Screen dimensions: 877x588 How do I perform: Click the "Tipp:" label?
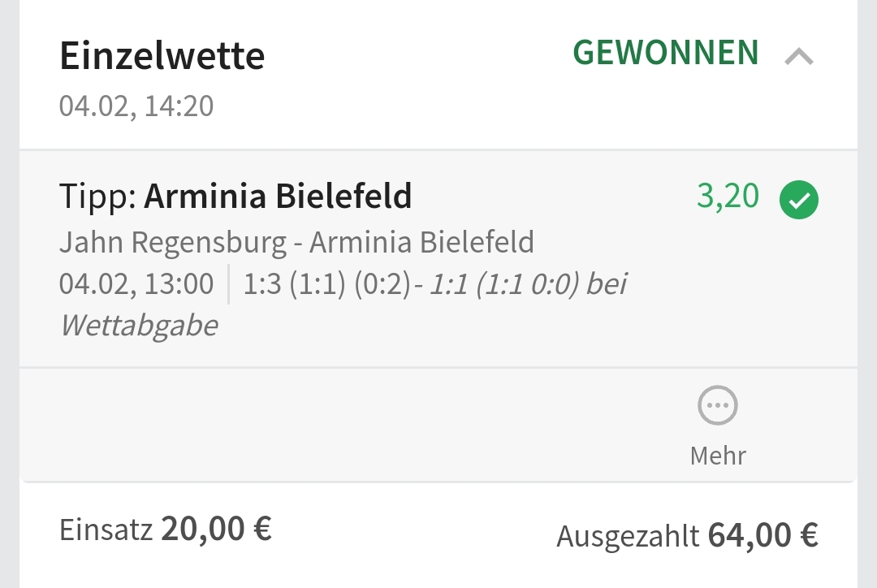pyautogui.click(x=98, y=197)
